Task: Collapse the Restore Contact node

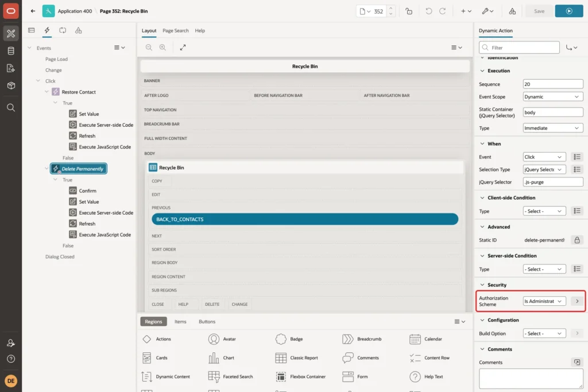Action: [x=47, y=92]
